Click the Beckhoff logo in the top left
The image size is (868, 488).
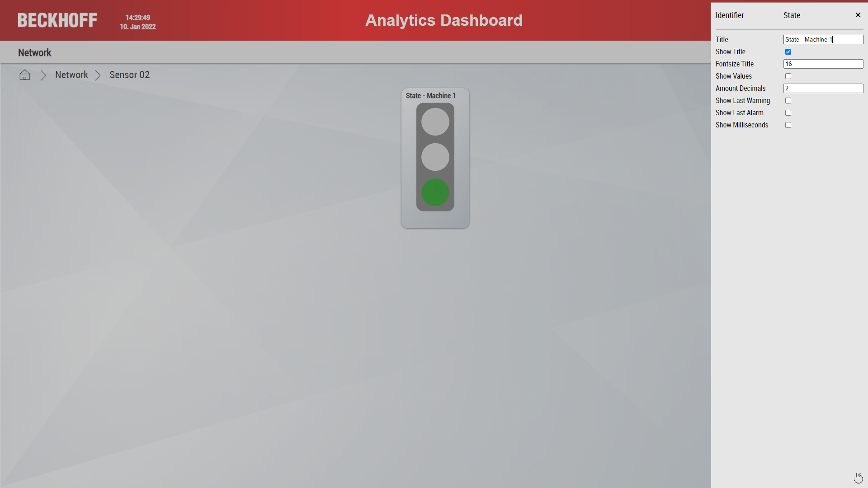(x=57, y=20)
